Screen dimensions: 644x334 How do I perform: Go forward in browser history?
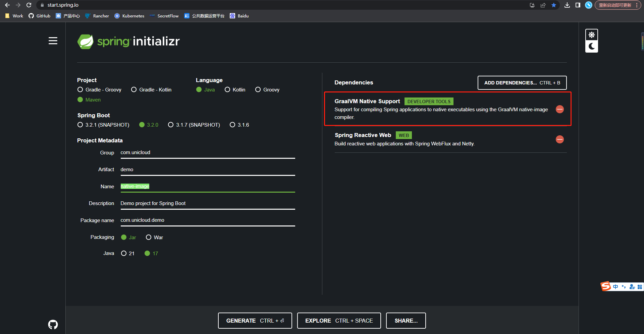pos(18,5)
